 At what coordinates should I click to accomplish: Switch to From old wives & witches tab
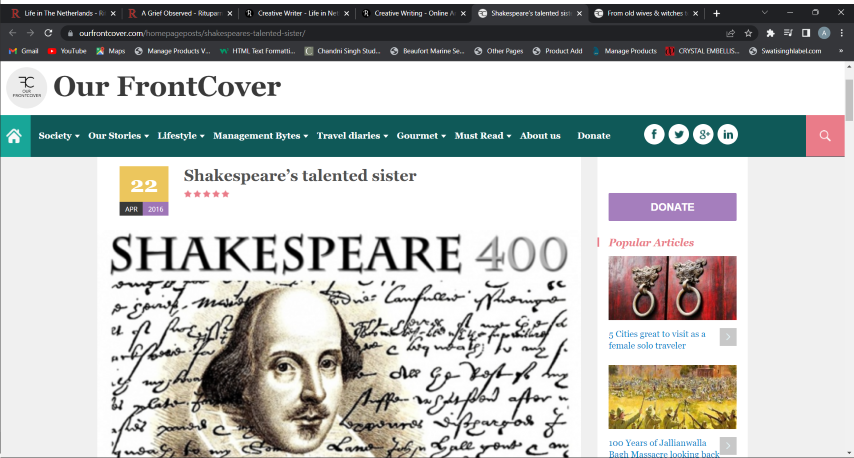[644, 13]
